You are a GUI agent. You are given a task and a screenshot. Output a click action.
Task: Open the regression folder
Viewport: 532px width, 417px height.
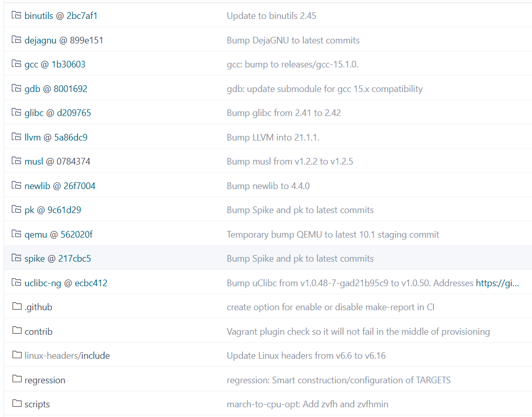[45, 380]
